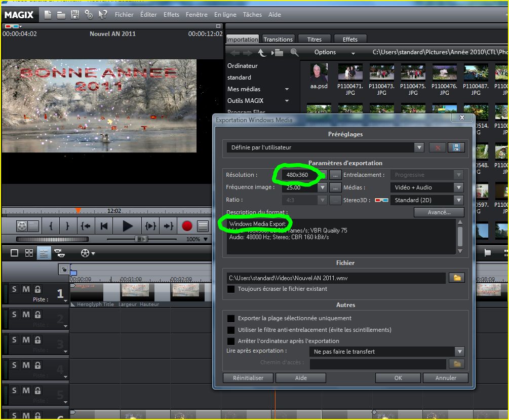Set the range start marker bracket
The image size is (509, 420).
click(51, 226)
